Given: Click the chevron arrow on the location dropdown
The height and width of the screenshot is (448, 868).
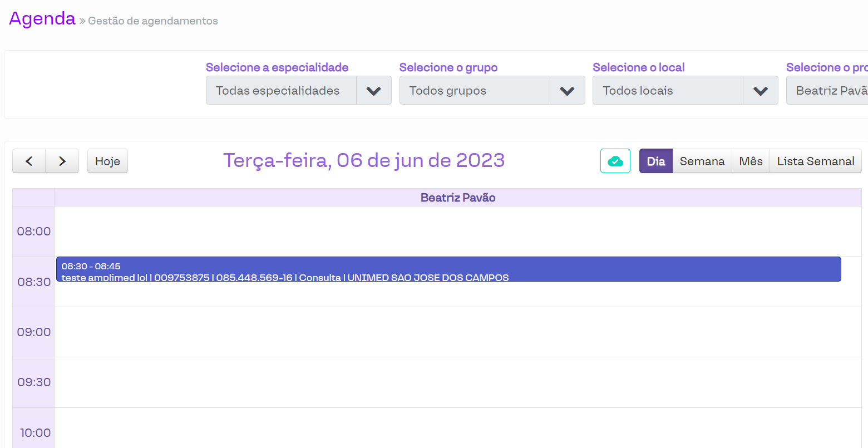Looking at the screenshot, I should pyautogui.click(x=760, y=91).
